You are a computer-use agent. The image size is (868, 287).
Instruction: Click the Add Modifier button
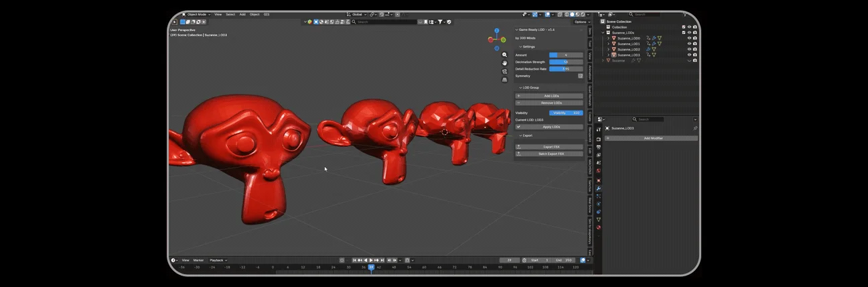tap(652, 138)
